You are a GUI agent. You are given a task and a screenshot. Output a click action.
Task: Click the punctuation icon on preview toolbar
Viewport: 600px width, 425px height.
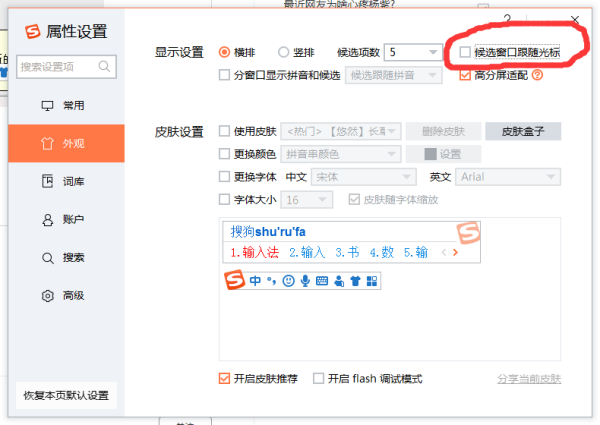[x=271, y=281]
